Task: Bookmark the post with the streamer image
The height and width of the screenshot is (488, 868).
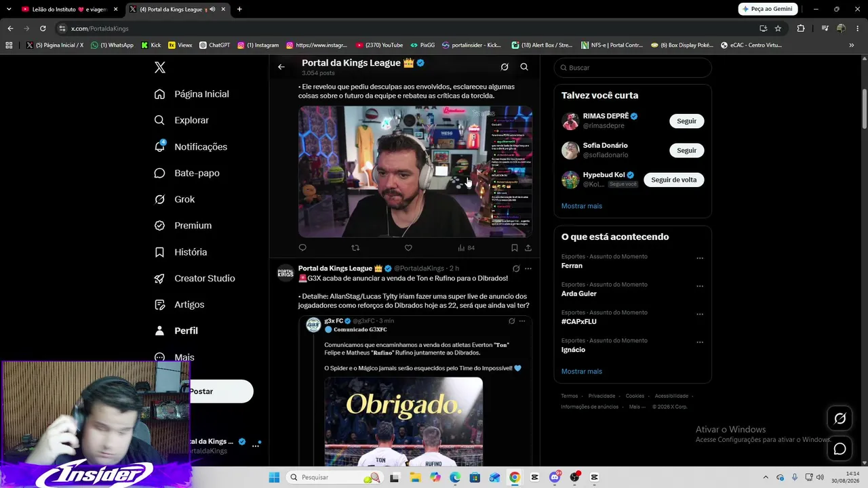Action: (515, 248)
